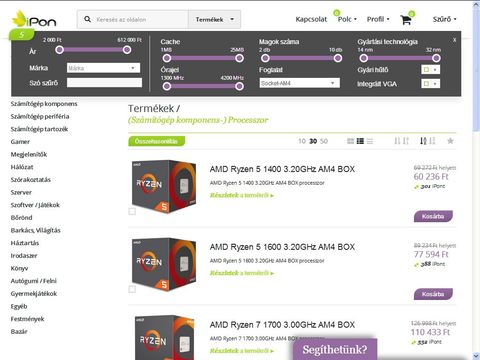
Task: Expand the Polc menu
Action: tap(347, 19)
